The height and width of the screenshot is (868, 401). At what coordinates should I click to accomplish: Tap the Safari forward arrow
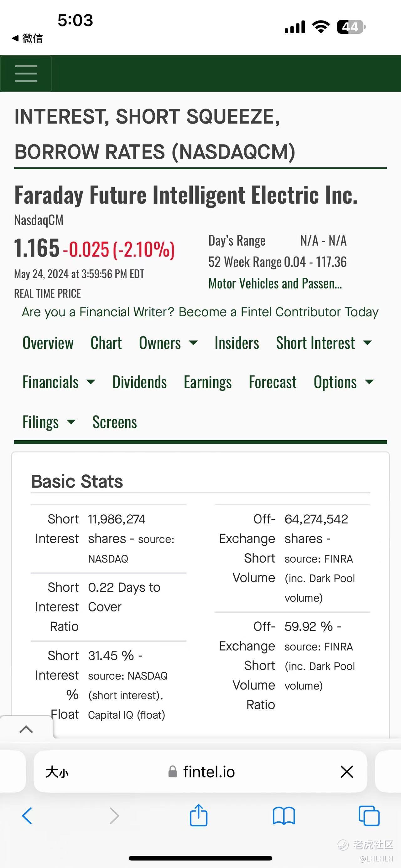click(x=114, y=816)
